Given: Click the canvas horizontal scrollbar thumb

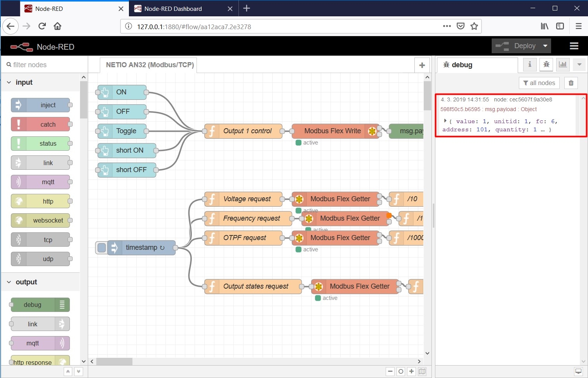Looking at the screenshot, I should 114,361.
